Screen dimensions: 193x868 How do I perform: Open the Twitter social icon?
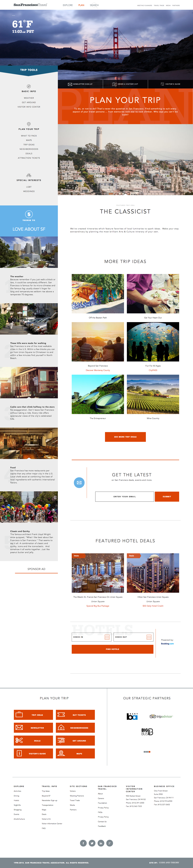click(x=92, y=843)
